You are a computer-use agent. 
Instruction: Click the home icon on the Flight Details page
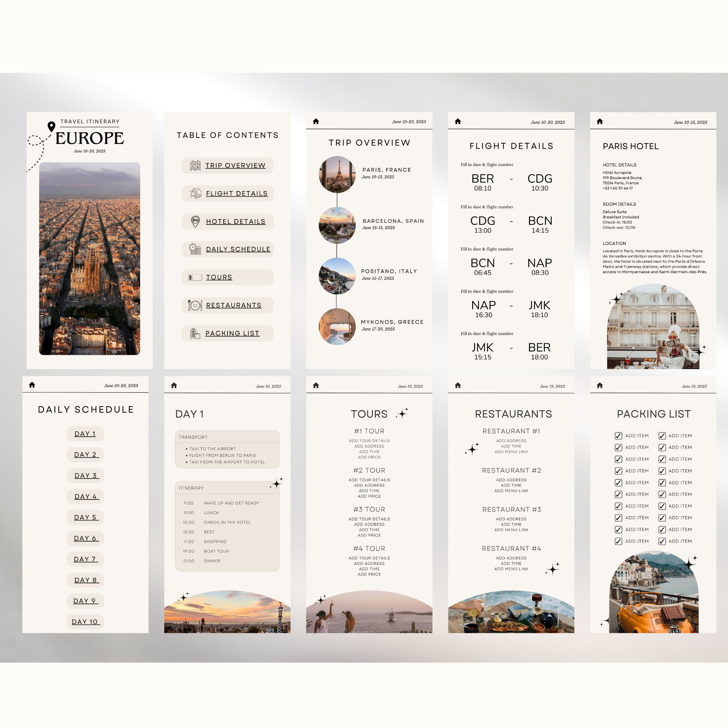tap(458, 121)
